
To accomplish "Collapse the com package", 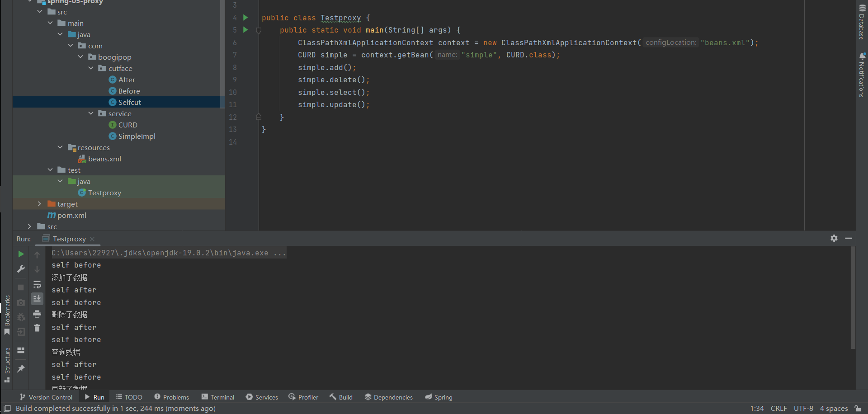I will [x=71, y=46].
